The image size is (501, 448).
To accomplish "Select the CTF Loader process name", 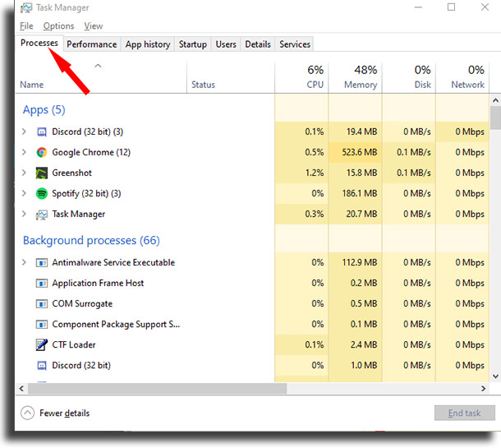I will pyautogui.click(x=74, y=344).
